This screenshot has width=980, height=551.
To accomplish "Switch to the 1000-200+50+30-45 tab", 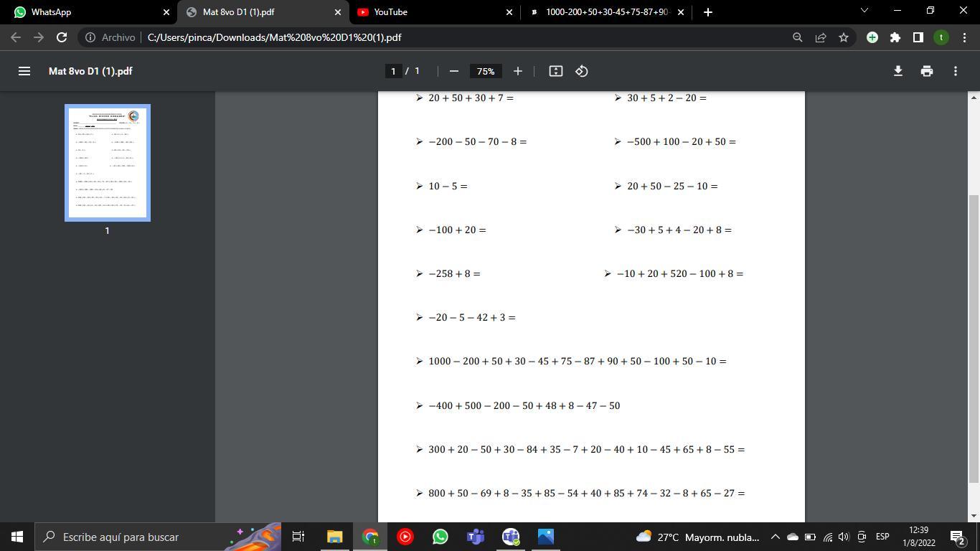I will [x=607, y=12].
